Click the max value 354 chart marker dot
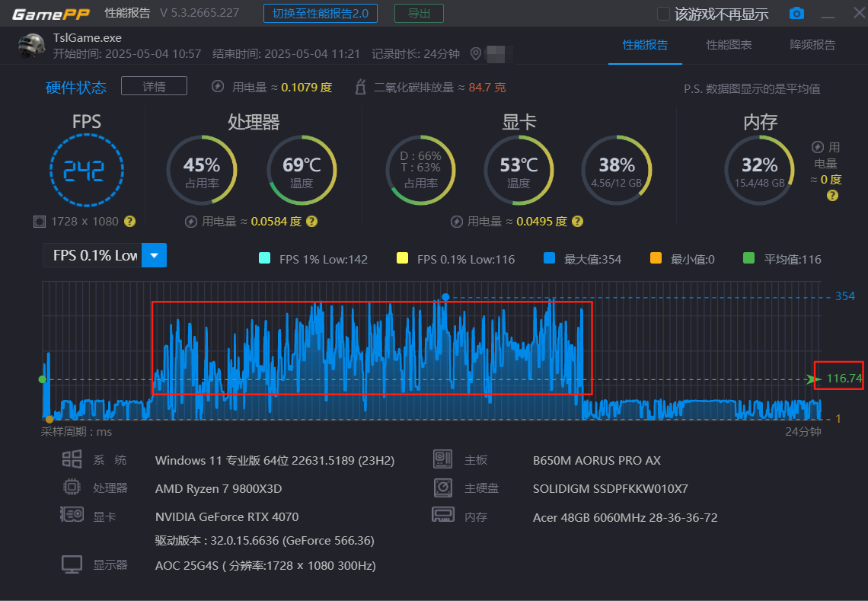Viewport: 868px width, 601px height. coord(445,297)
